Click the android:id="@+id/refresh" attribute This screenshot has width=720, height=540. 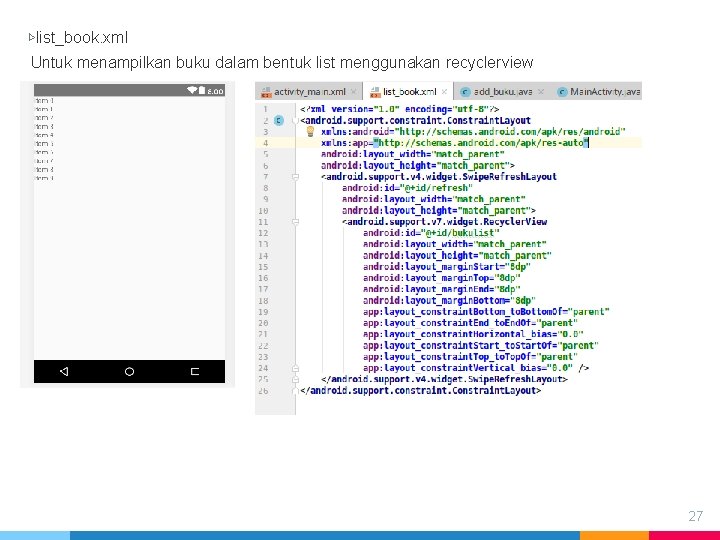click(407, 188)
